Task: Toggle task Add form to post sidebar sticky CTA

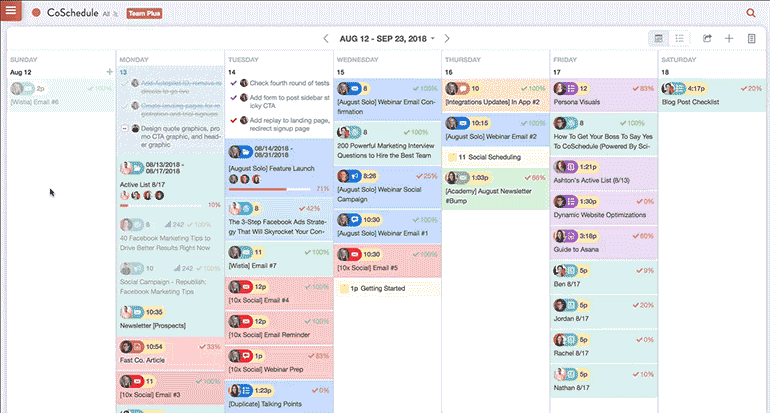Action: 233,98
